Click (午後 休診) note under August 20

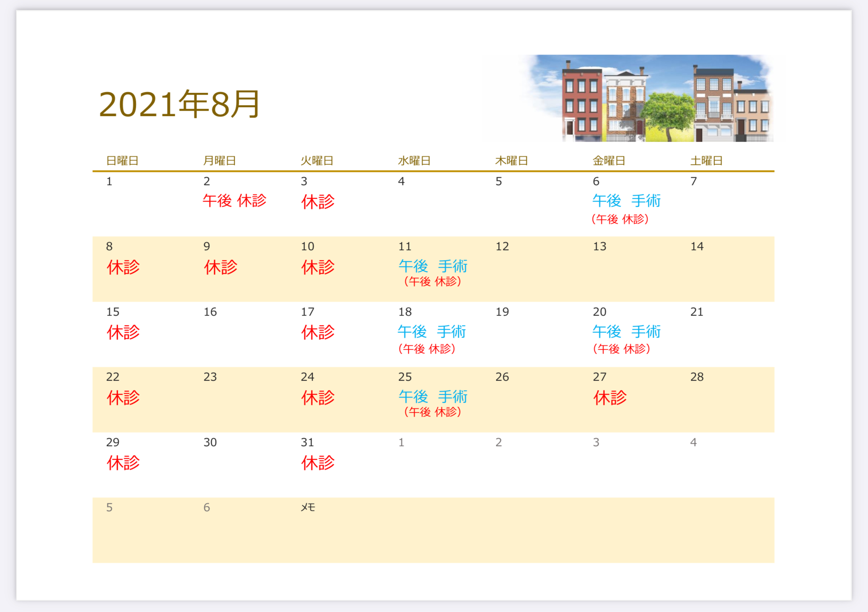pos(622,349)
